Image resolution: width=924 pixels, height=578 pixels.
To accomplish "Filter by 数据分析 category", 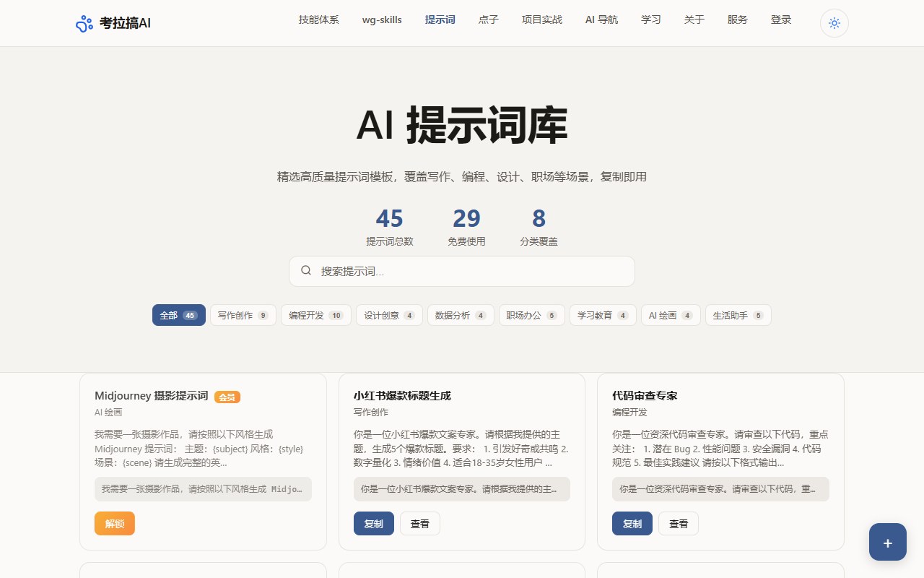I will (461, 315).
